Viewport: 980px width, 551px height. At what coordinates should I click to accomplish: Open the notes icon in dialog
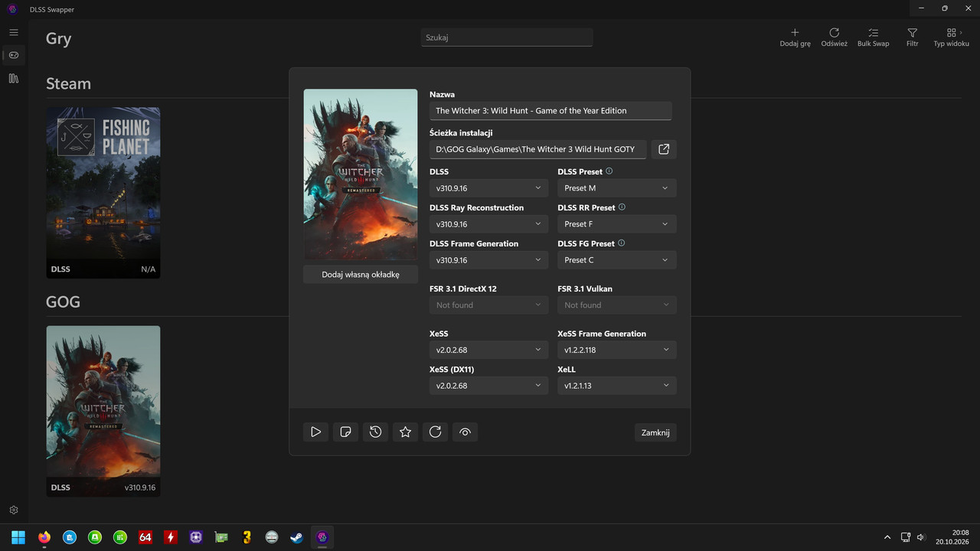tap(345, 432)
